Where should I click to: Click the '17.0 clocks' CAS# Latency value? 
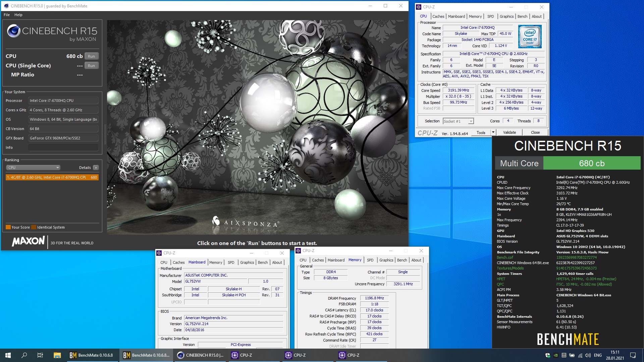pyautogui.click(x=374, y=310)
